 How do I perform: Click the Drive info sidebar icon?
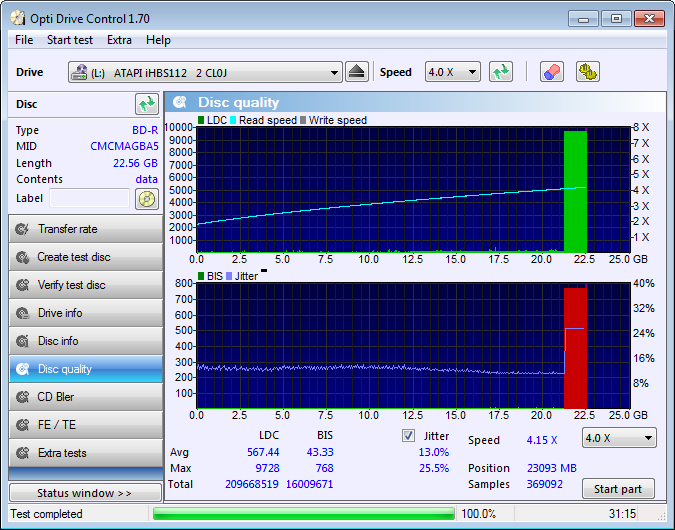coord(22,313)
